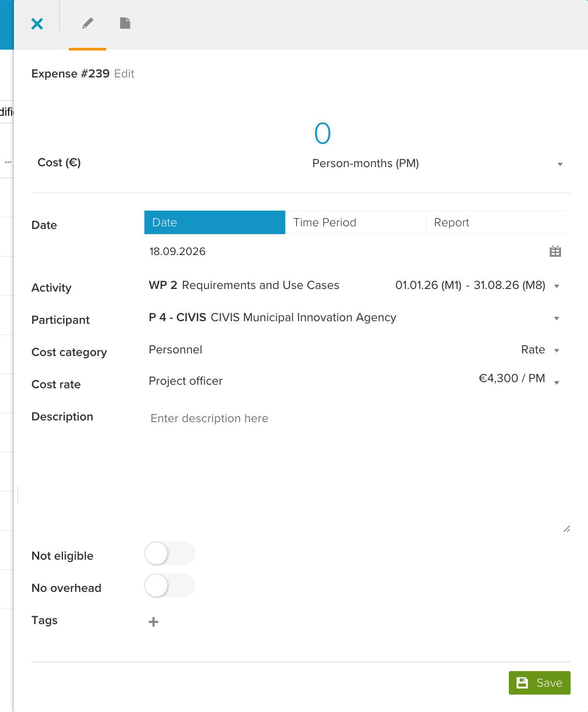Add a tag with the plus icon
This screenshot has width=588, height=712.
pos(154,622)
